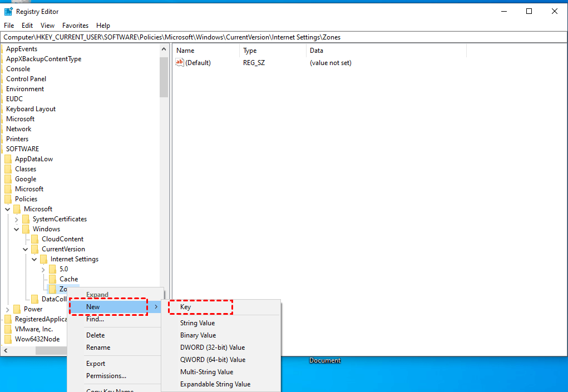This screenshot has height=392, width=568.
Task: Click the CurrentVersion folder icon
Action: [35, 249]
